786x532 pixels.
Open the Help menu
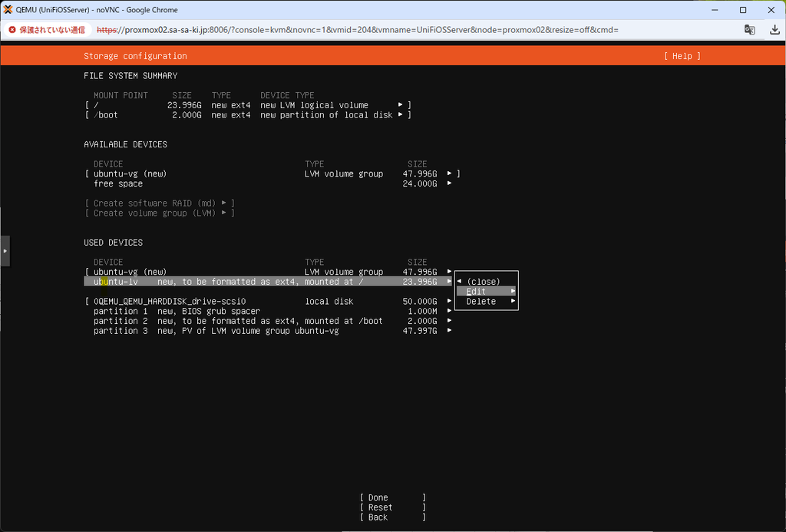(x=682, y=56)
